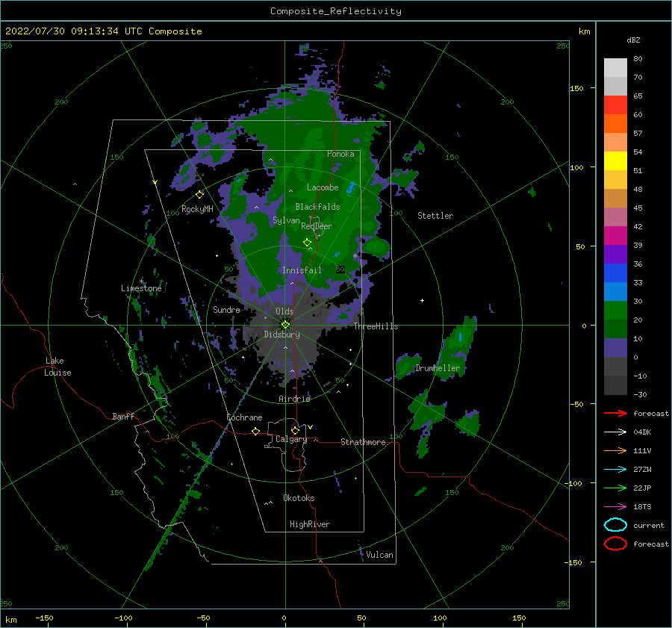The height and width of the screenshot is (628, 672).
Task: Select the blue 36-33 dBZ band
Action: tap(615, 273)
